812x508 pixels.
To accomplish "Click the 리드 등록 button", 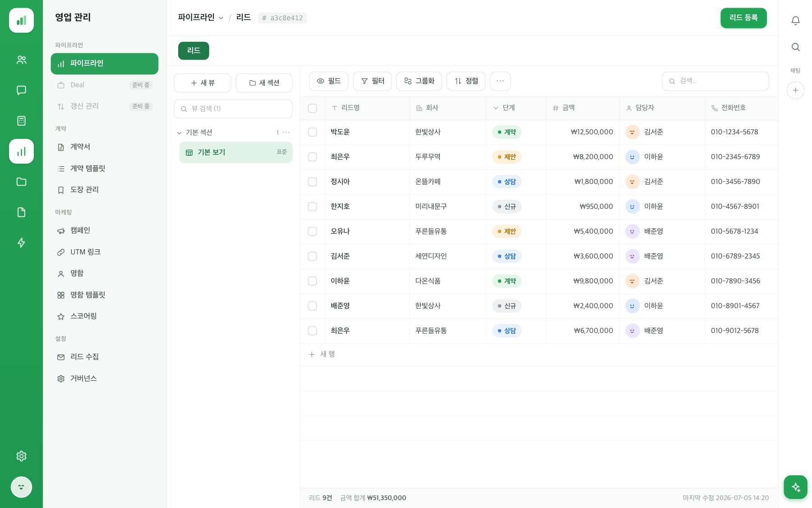I will click(743, 18).
